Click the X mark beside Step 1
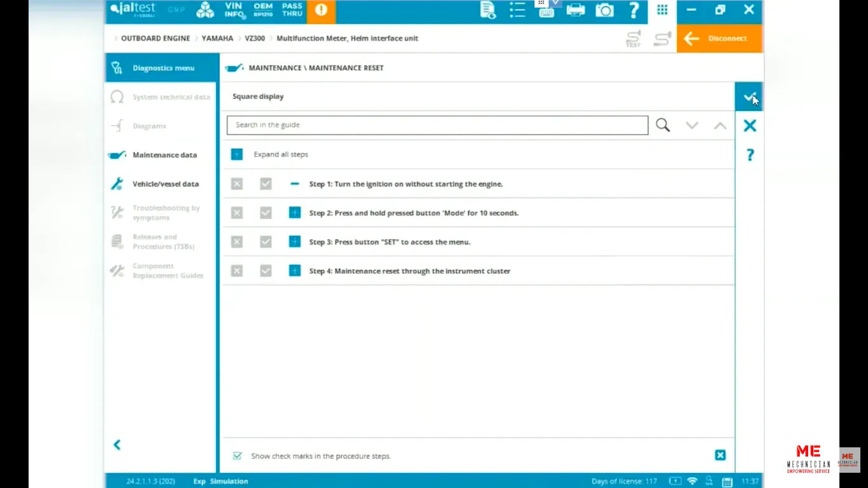Image resolution: width=868 pixels, height=488 pixels. (x=236, y=184)
